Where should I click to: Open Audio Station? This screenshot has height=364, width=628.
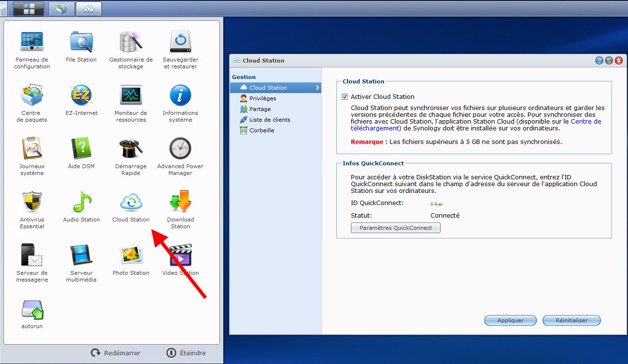click(81, 206)
